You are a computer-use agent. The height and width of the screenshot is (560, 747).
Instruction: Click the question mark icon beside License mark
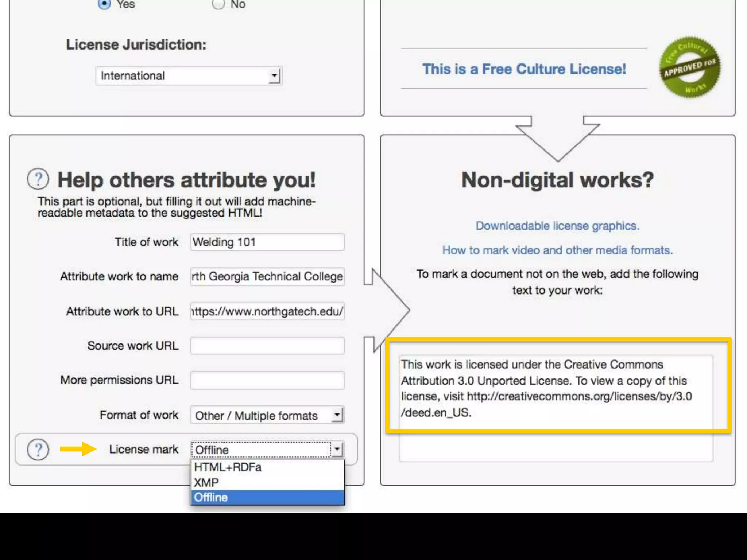point(38,450)
